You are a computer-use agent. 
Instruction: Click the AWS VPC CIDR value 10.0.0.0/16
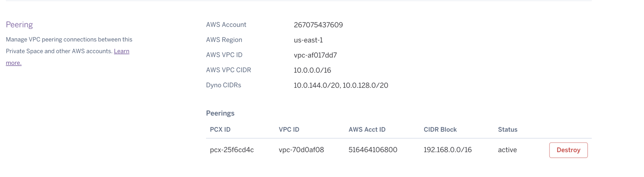click(x=312, y=70)
